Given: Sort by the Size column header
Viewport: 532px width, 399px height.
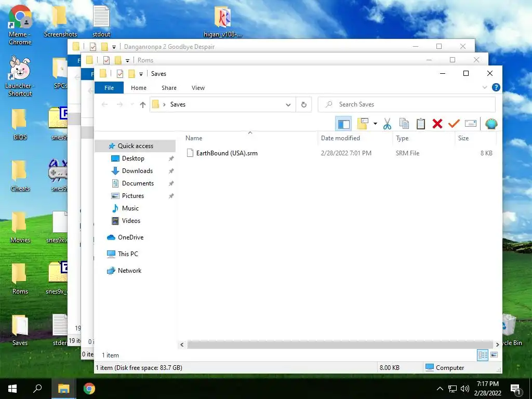Looking at the screenshot, I should [x=475, y=138].
